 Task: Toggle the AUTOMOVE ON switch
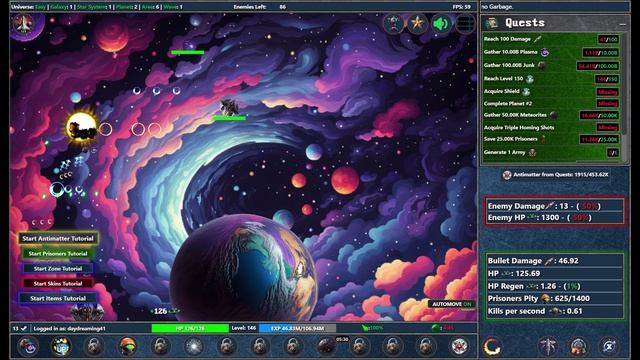pyautogui.click(x=452, y=304)
